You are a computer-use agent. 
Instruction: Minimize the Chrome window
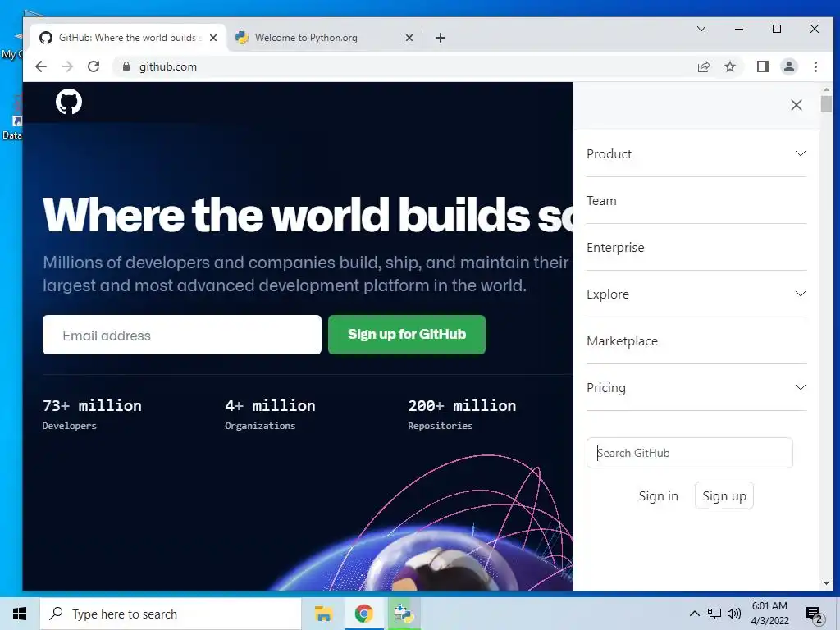(x=739, y=29)
